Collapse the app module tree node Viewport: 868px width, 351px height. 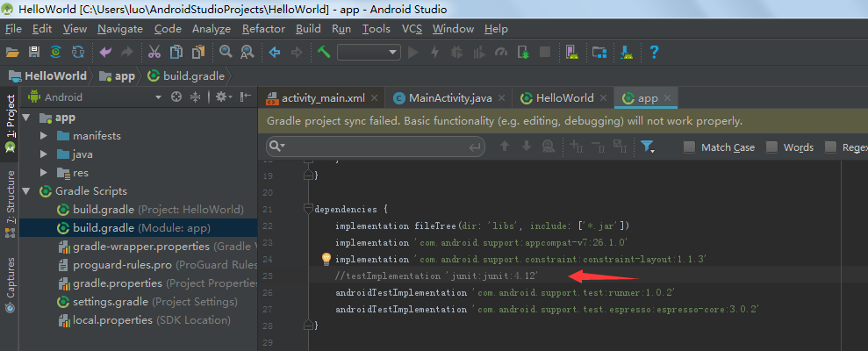click(26, 118)
